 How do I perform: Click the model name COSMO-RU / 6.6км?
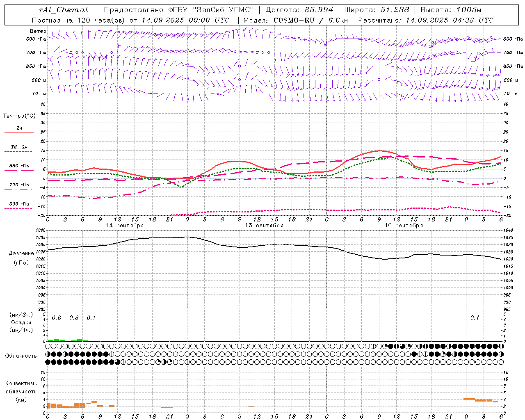pyautogui.click(x=310, y=20)
